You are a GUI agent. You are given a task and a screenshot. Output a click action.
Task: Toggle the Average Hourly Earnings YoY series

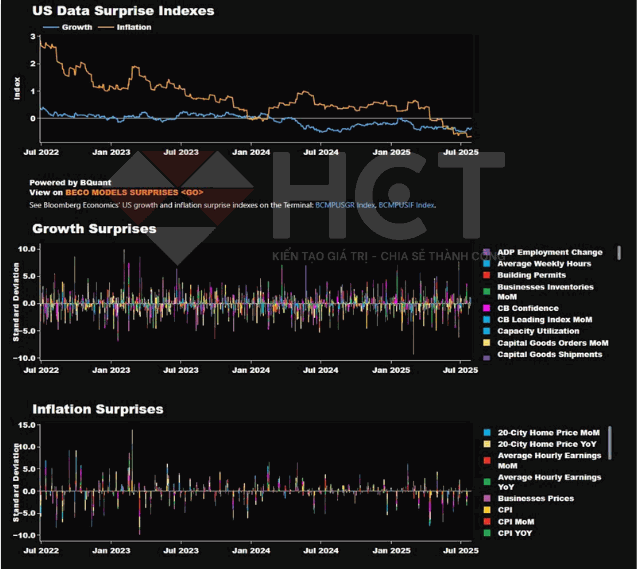[x=549, y=482]
